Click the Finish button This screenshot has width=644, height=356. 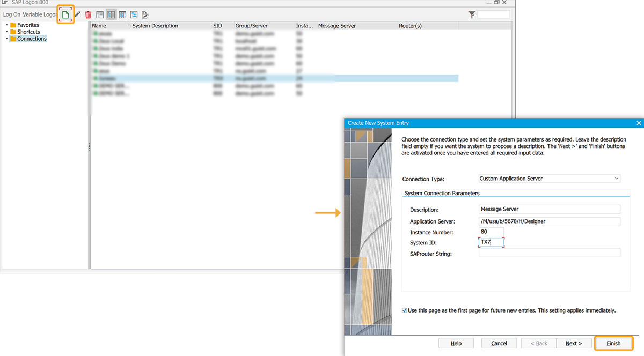pos(613,343)
